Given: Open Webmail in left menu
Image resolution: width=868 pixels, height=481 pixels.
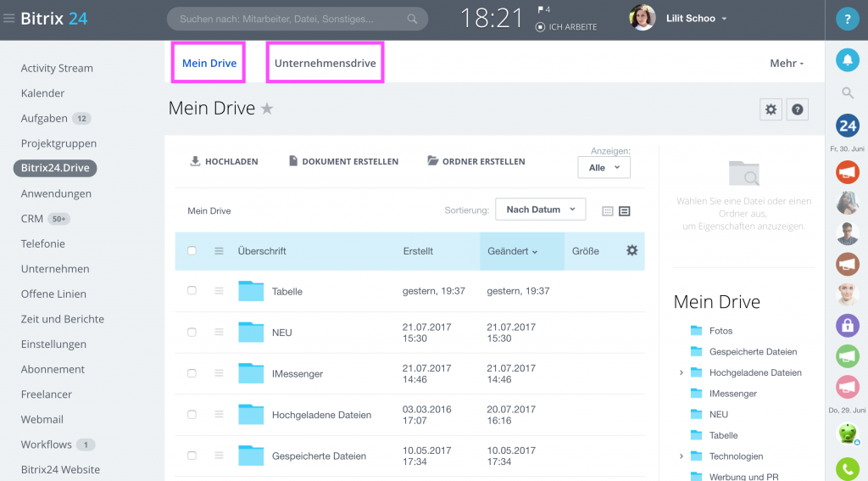Looking at the screenshot, I should tap(42, 419).
